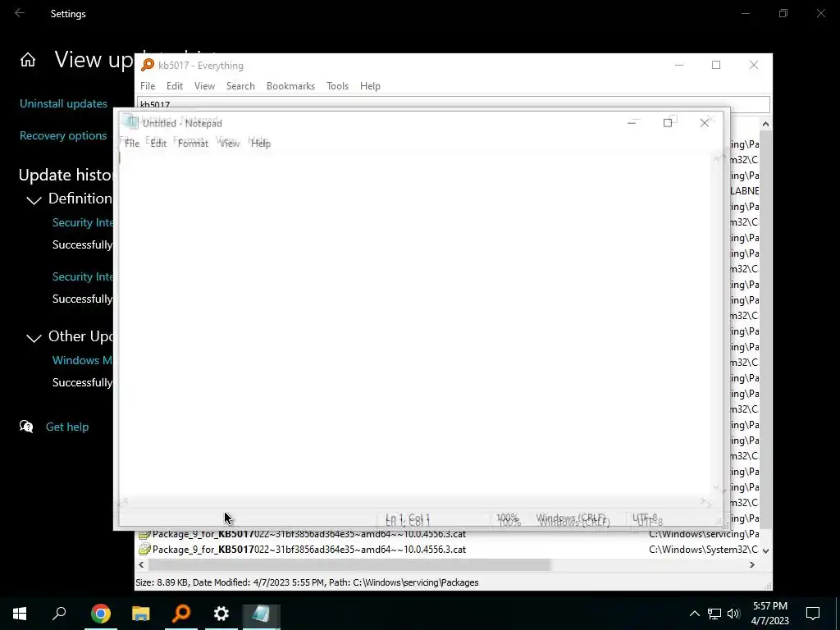Click Everything horizontal scroll left arrow
Viewport: 840px width, 630px height.
pos(141,564)
